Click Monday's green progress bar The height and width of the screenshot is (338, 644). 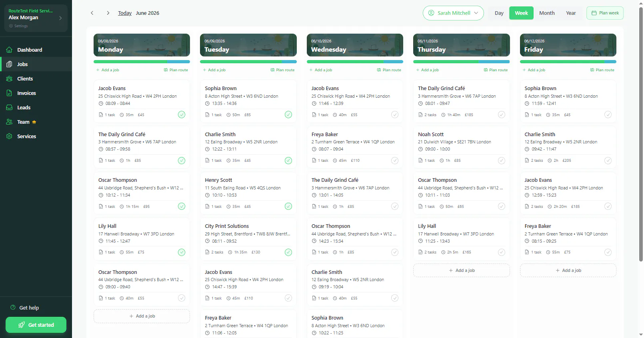click(130, 62)
